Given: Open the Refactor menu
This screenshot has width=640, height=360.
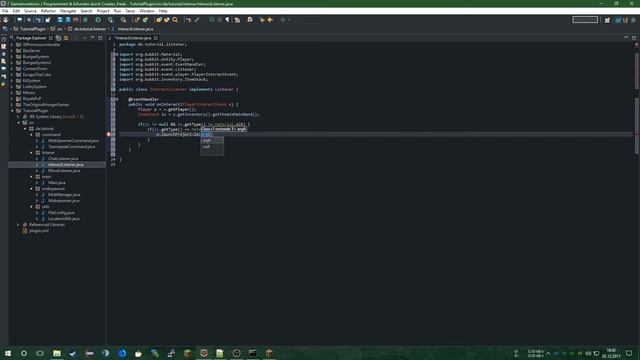Looking at the screenshot, I should point(48,11).
